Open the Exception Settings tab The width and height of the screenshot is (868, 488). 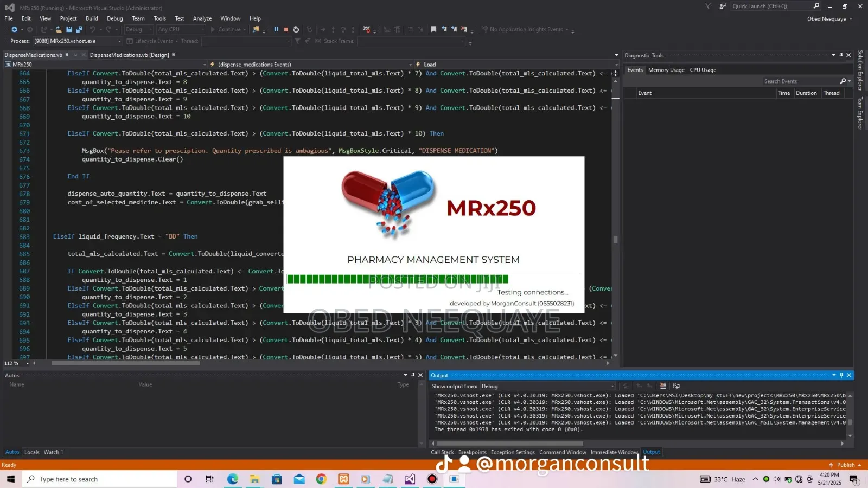point(513,452)
